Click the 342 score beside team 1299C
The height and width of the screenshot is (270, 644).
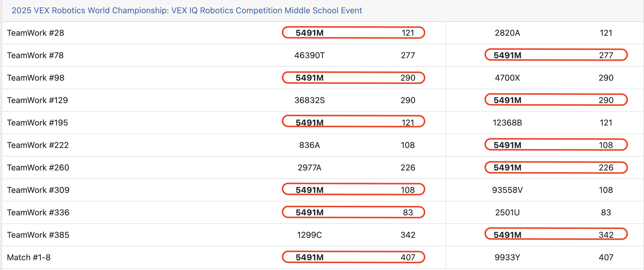tap(408, 235)
